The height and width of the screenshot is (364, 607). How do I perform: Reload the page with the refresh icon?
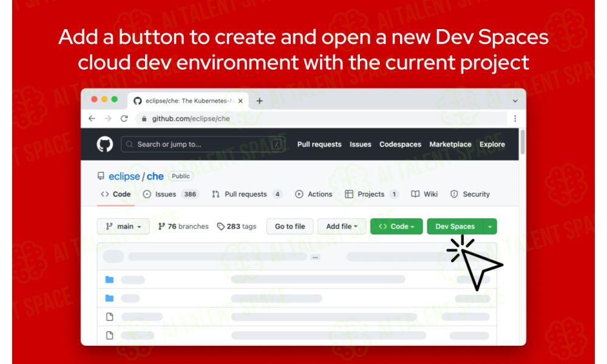[124, 118]
